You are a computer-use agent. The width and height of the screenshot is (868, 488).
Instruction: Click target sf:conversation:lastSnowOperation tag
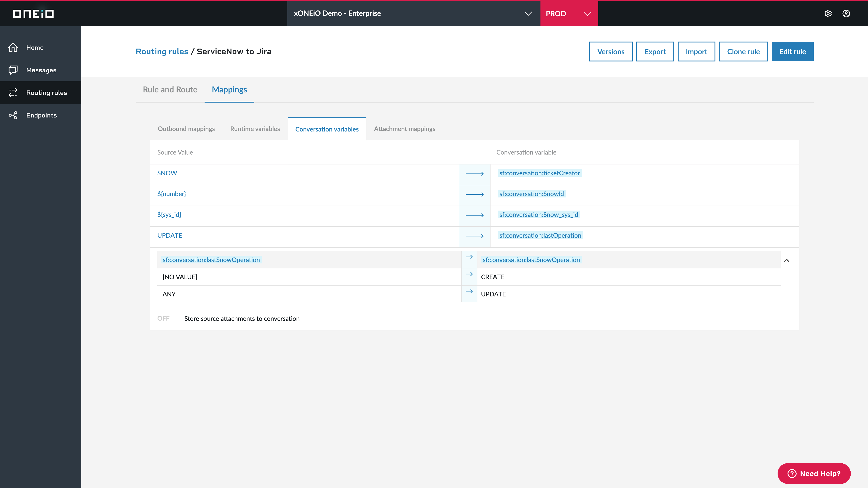531,260
